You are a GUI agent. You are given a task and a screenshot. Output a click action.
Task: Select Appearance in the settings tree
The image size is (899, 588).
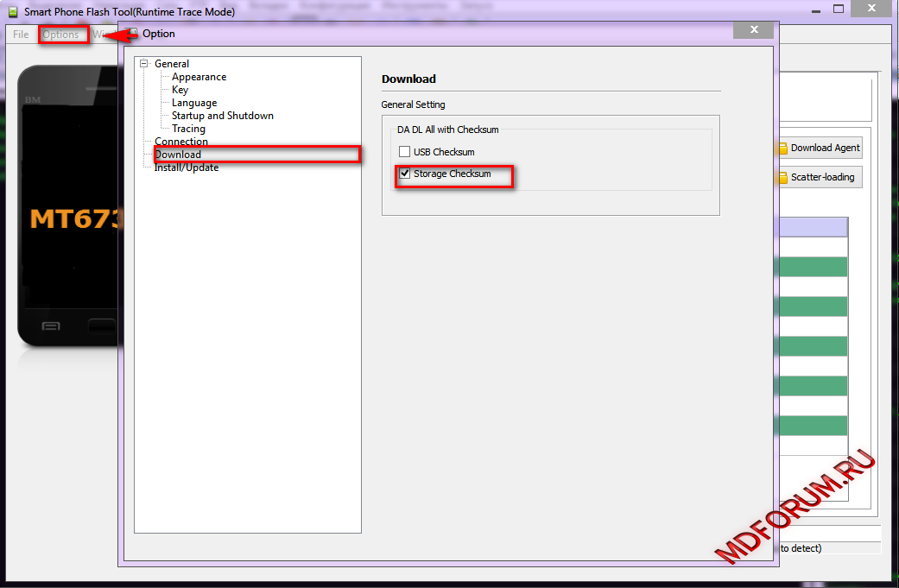click(x=199, y=77)
